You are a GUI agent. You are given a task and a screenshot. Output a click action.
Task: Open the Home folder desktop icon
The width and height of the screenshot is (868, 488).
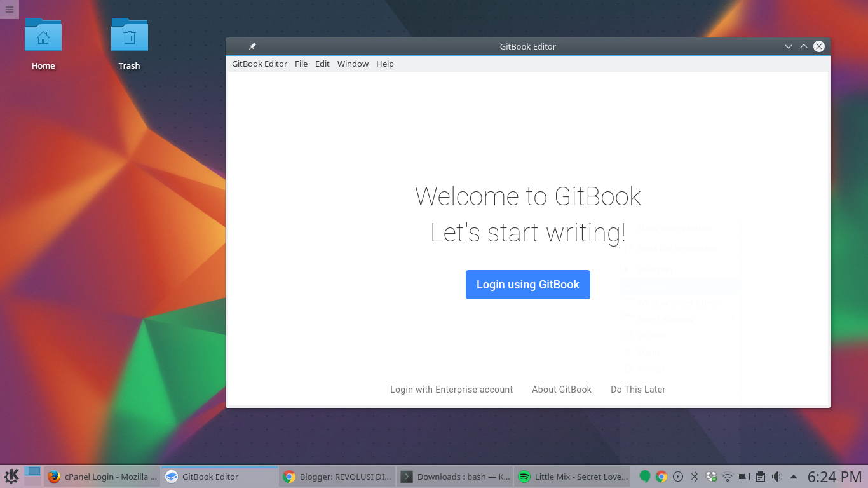(x=43, y=43)
